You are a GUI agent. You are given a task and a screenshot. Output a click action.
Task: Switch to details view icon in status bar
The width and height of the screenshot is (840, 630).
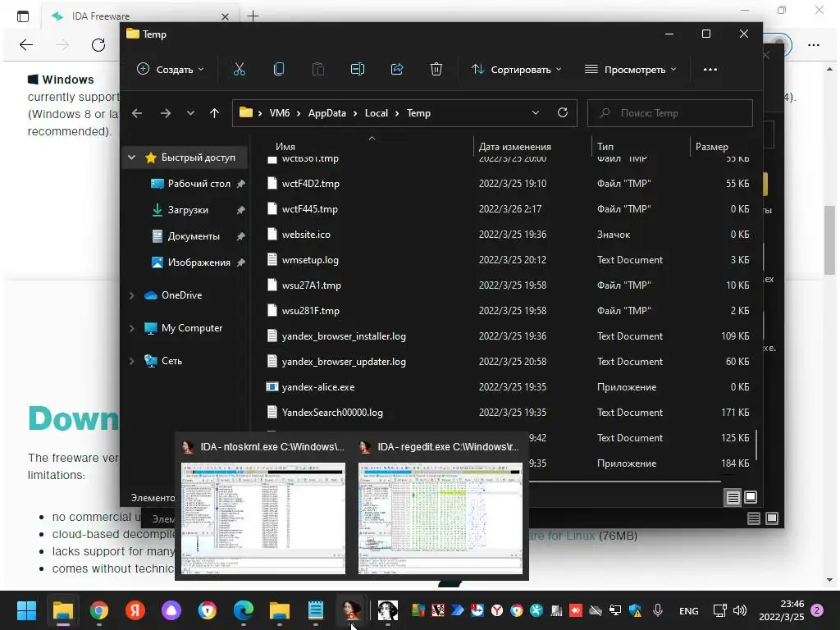point(733,498)
